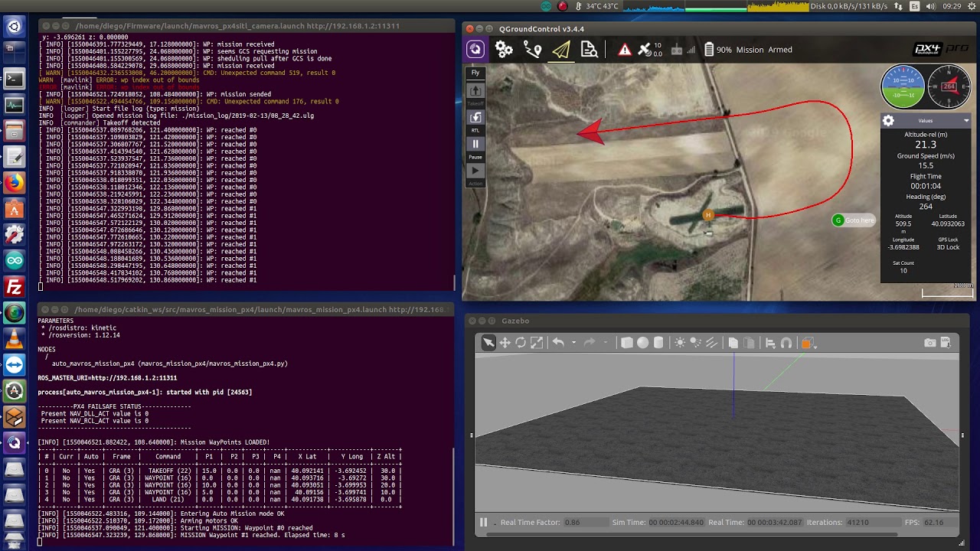Open QGroundControl vehicle setup gears
Viewport: 980px width, 551px height.
coord(504,50)
